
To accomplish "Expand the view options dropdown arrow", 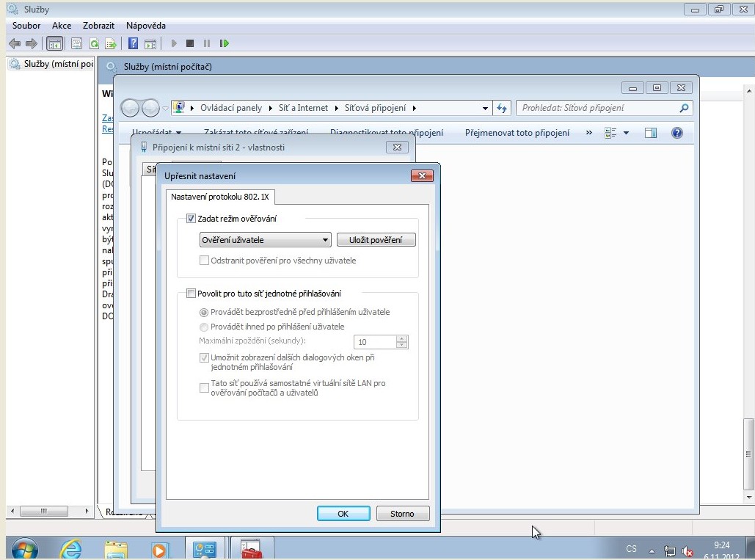I will coord(626,133).
